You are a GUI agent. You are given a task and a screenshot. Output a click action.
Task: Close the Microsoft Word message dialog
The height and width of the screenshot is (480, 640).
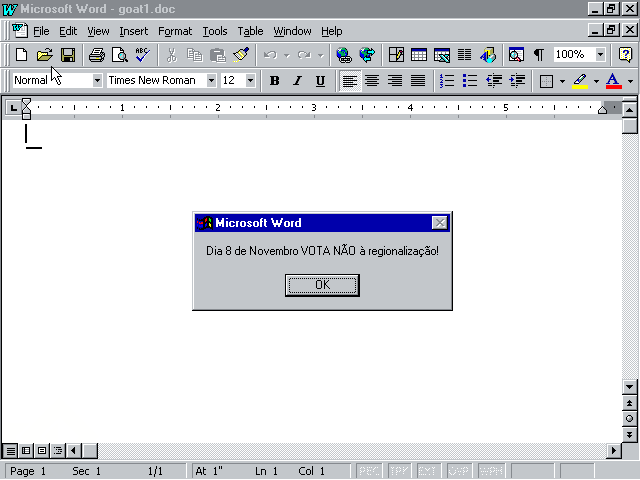coord(440,223)
